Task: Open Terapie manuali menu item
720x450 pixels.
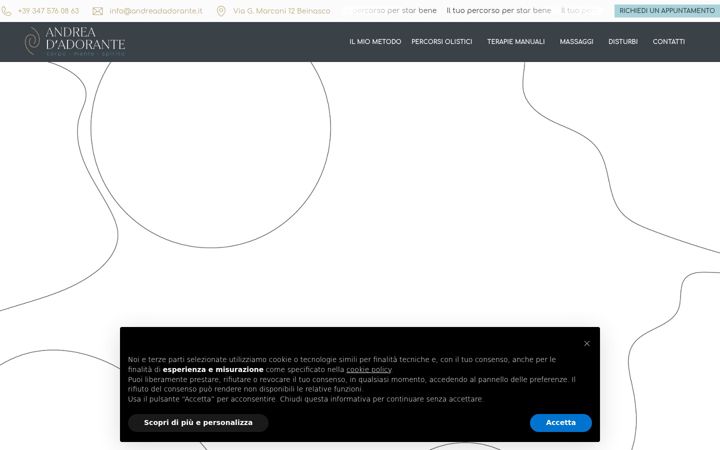Action: [516, 41]
